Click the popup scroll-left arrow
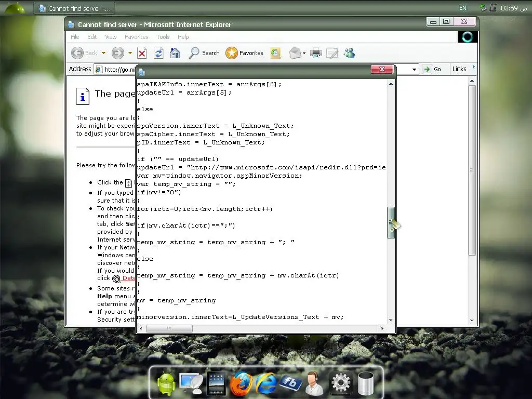The width and height of the screenshot is (532, 399). [x=141, y=328]
